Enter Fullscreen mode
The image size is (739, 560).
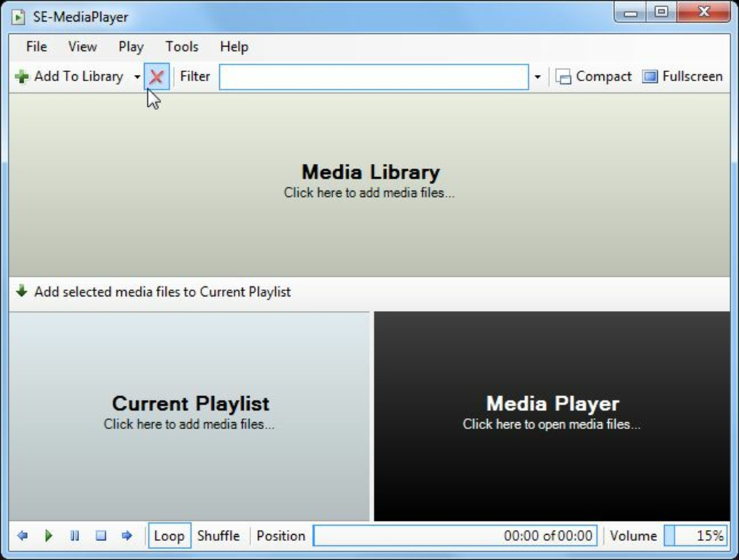coord(682,76)
